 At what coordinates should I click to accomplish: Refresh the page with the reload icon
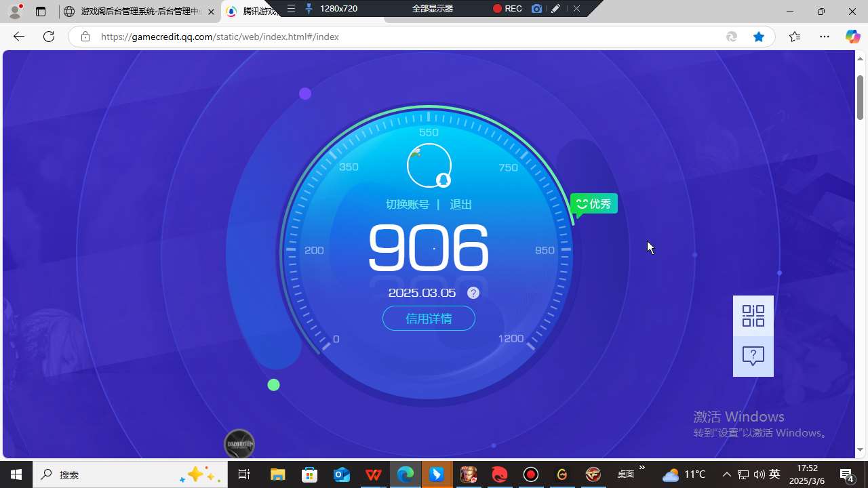pos(49,37)
